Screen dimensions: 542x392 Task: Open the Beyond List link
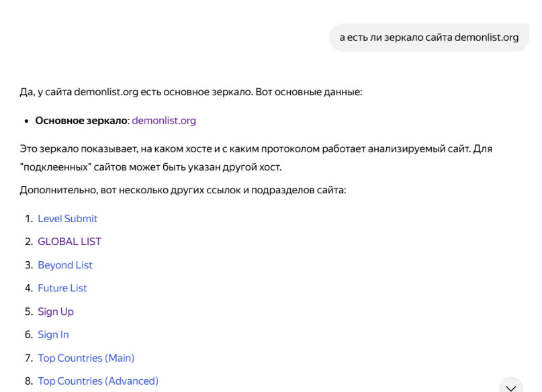65,265
